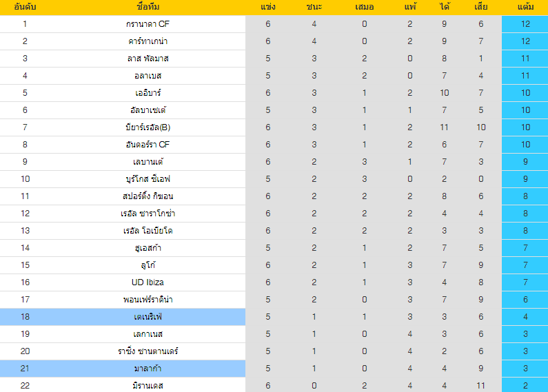Click the team name อลาเบส
This screenshot has width=548, height=392.
(x=148, y=76)
